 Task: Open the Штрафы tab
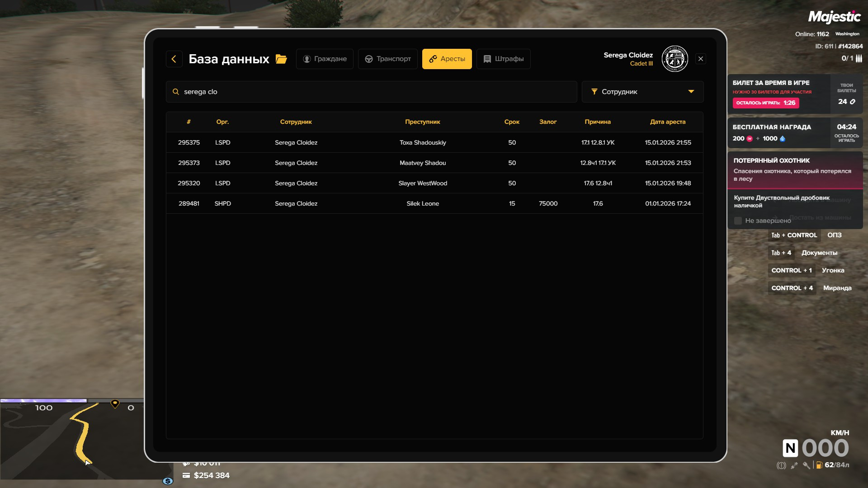pos(503,59)
